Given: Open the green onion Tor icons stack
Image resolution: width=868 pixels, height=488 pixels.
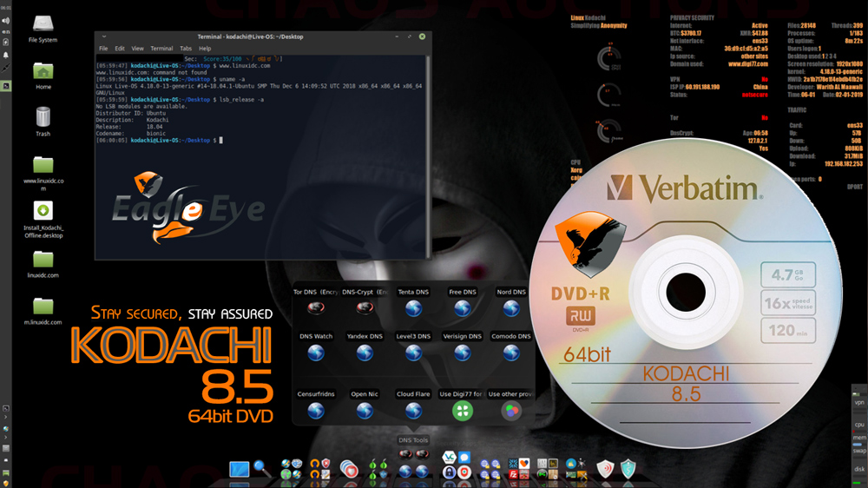Looking at the screenshot, I should (x=378, y=469).
